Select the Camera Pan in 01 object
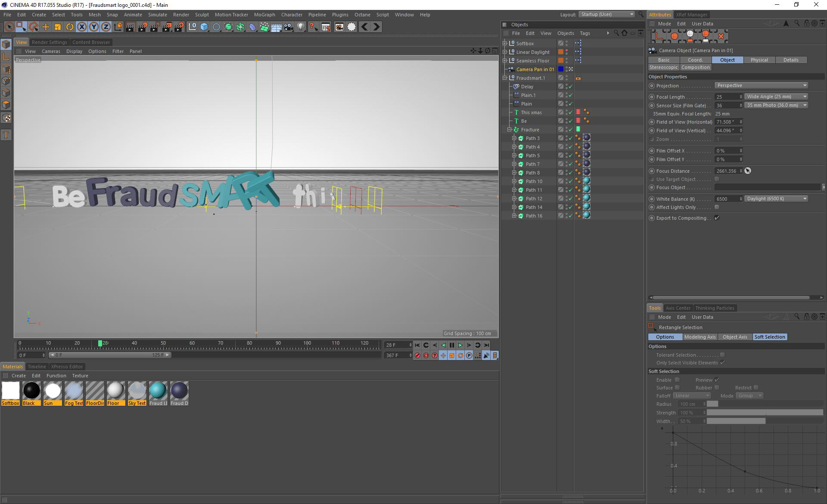Image resolution: width=827 pixels, height=504 pixels. tap(535, 69)
